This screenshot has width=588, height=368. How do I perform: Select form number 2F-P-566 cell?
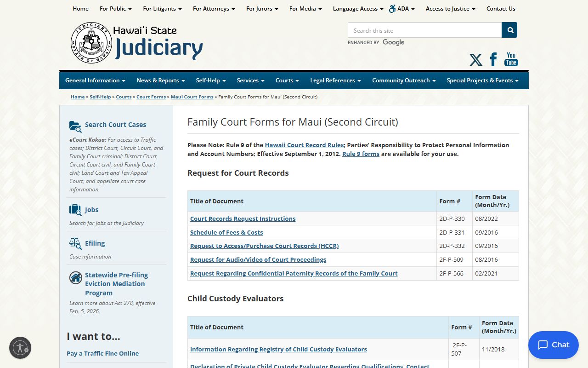(x=454, y=273)
